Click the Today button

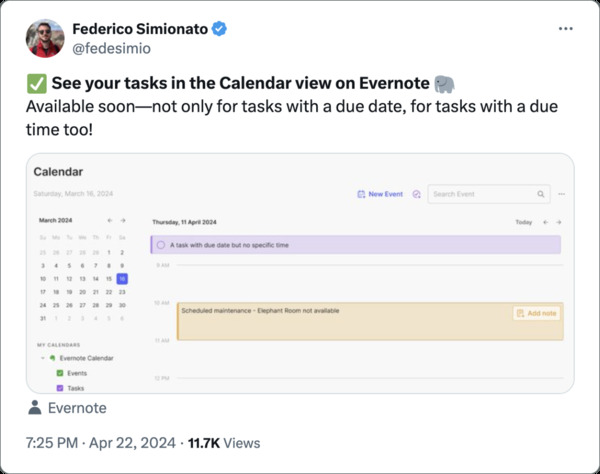pos(523,222)
